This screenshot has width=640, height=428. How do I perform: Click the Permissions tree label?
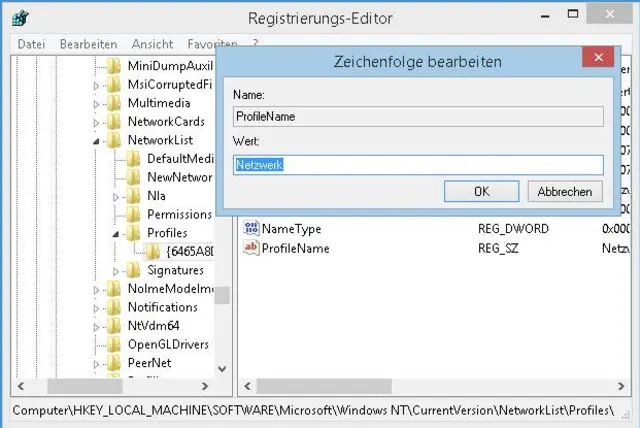pyautogui.click(x=180, y=214)
